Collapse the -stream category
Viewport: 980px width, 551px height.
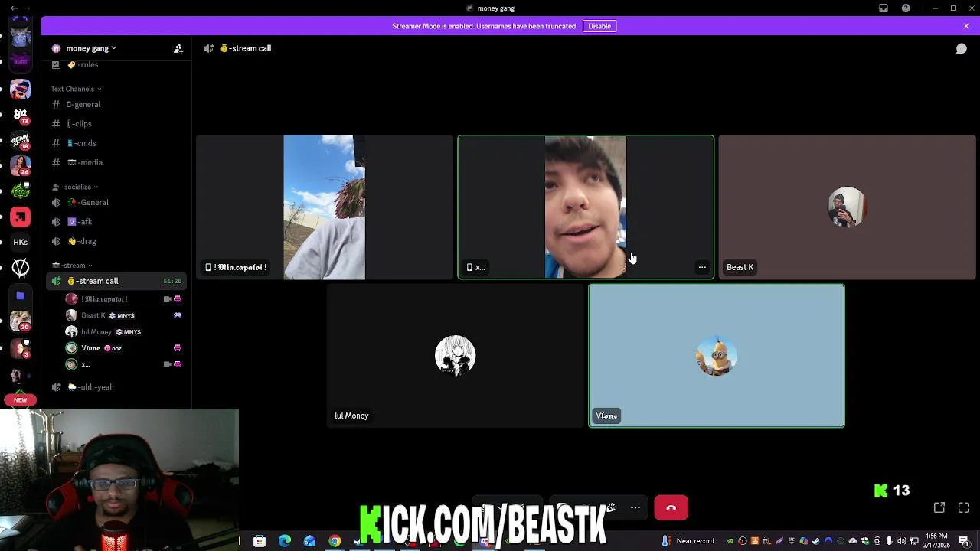click(x=72, y=266)
